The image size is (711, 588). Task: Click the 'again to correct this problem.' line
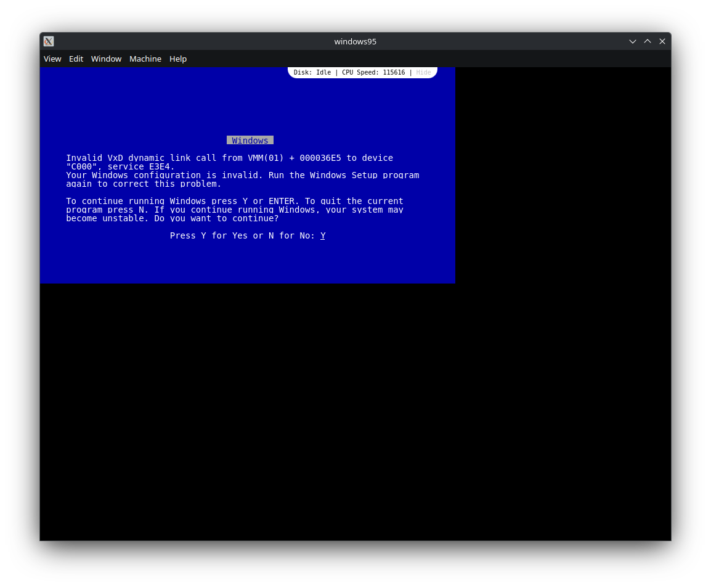point(144,184)
